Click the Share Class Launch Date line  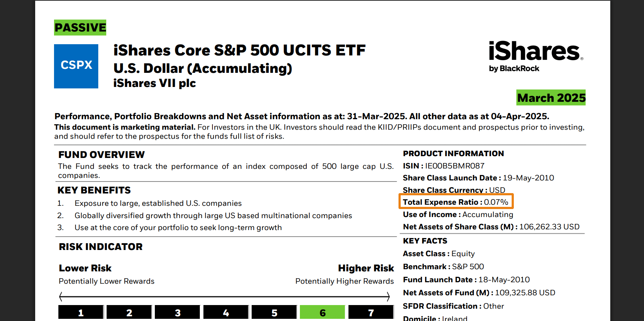coord(478,178)
